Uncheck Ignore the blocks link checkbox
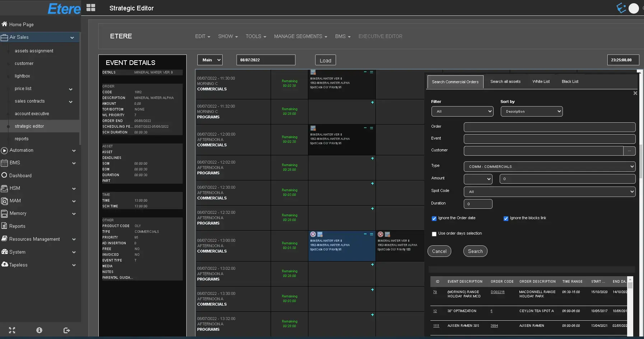Image resolution: width=644 pixels, height=339 pixels. coord(506,218)
